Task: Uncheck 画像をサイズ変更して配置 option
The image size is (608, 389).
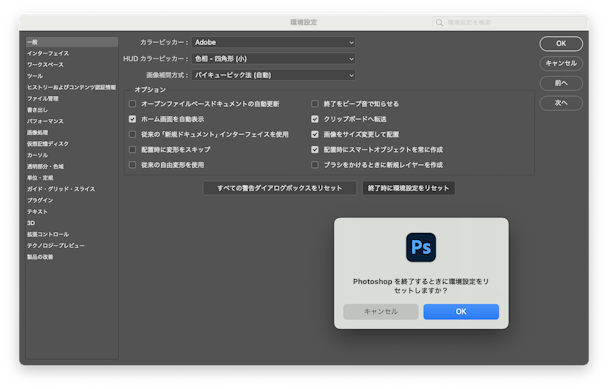Action: (315, 134)
